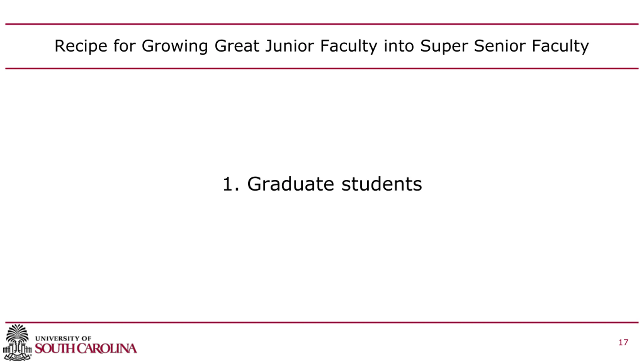Click the word 'Growing' in the title

coord(175,46)
